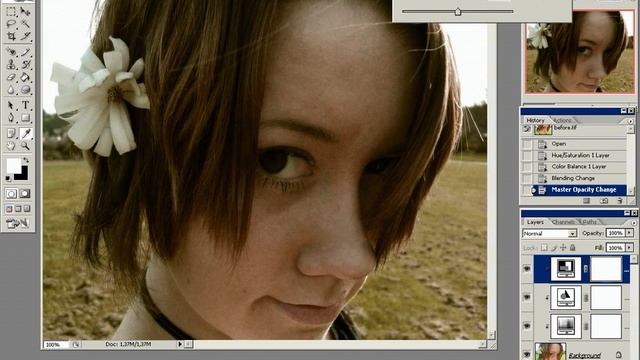Click the before.tif snapshot thumbnail
This screenshot has height=360, width=640.
tap(543, 129)
